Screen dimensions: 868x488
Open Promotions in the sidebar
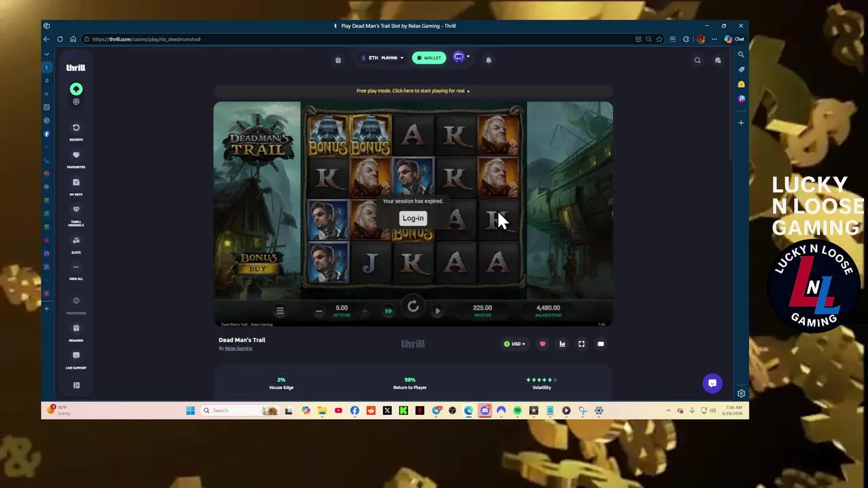pyautogui.click(x=76, y=305)
